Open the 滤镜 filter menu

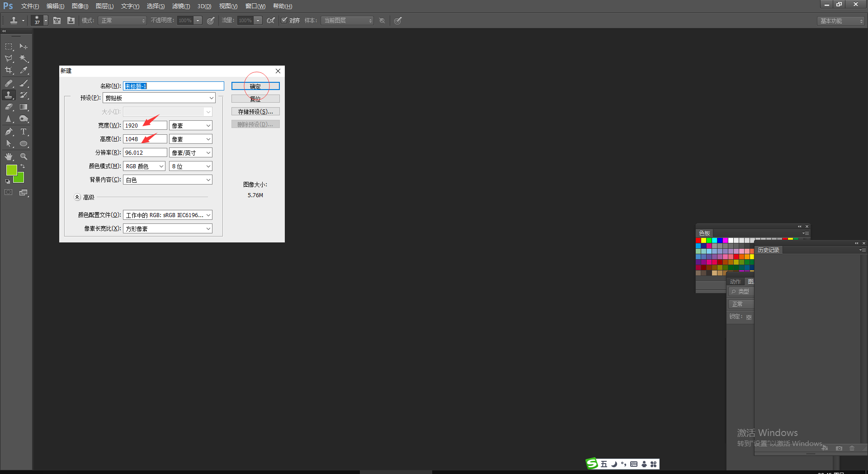click(181, 6)
